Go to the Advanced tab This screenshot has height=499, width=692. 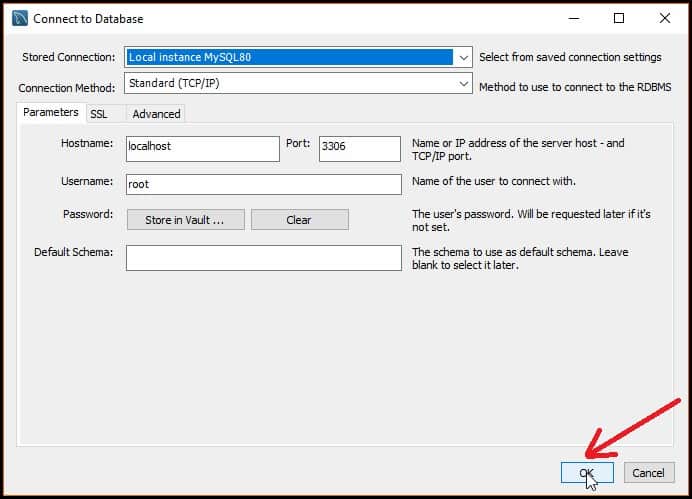156,114
